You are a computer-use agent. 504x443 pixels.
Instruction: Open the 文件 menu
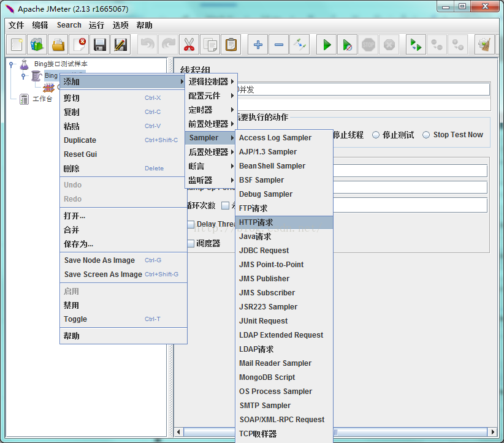click(x=17, y=25)
